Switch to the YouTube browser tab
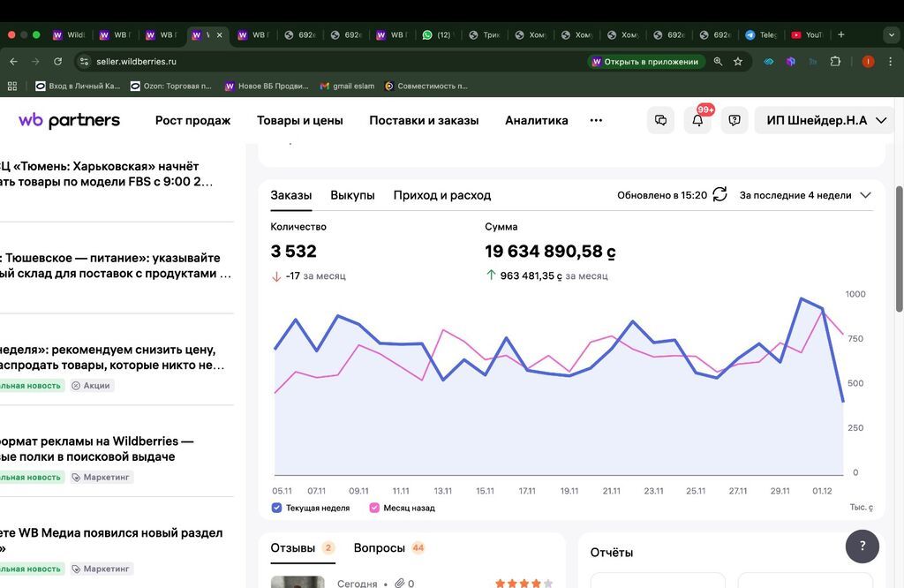Viewport: 904px width, 588px height. 807,35
